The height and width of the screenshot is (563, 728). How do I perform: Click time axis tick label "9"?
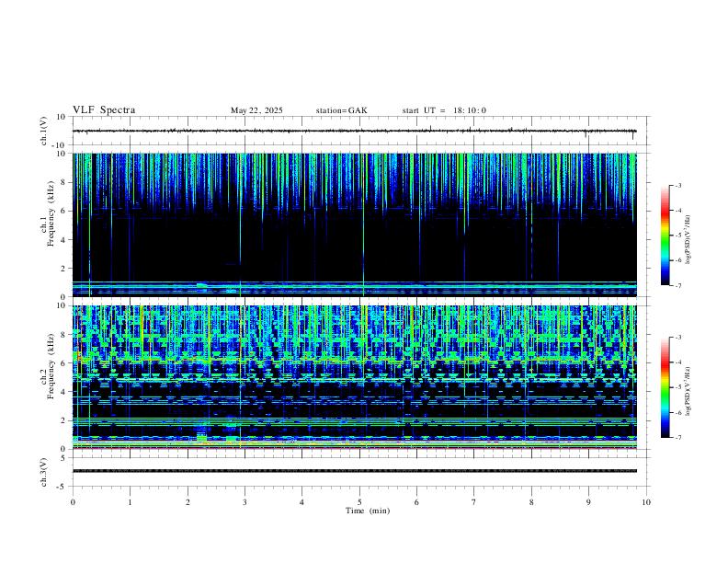pos(588,502)
